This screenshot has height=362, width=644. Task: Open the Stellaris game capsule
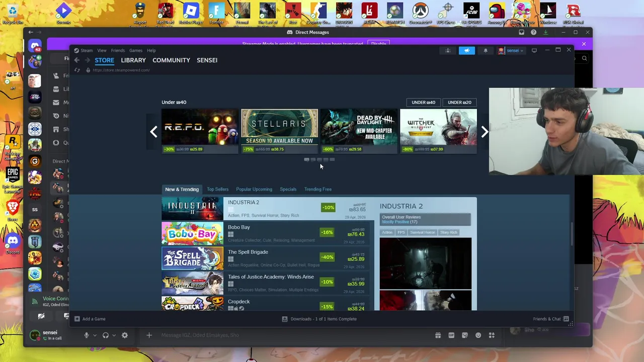[x=279, y=131]
